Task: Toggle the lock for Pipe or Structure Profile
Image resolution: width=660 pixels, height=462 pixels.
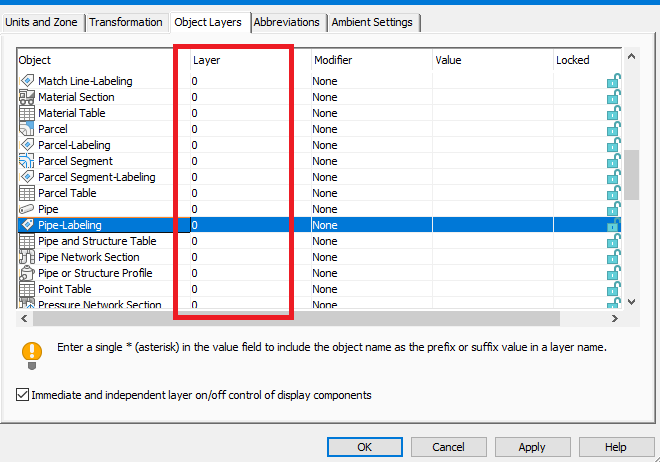Action: tap(613, 273)
